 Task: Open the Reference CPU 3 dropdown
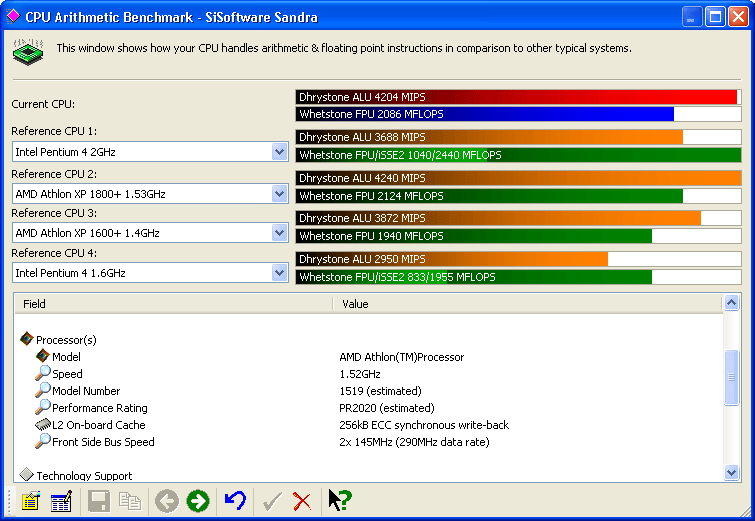pyautogui.click(x=279, y=233)
